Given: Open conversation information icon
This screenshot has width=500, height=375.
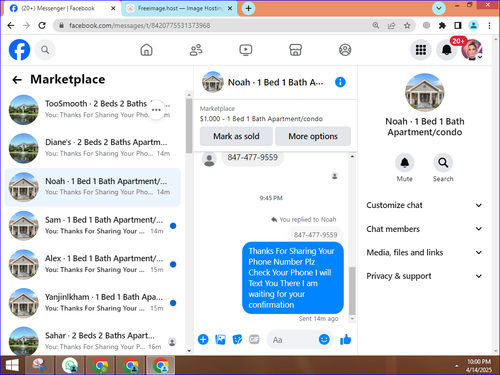Looking at the screenshot, I should click(x=340, y=82).
